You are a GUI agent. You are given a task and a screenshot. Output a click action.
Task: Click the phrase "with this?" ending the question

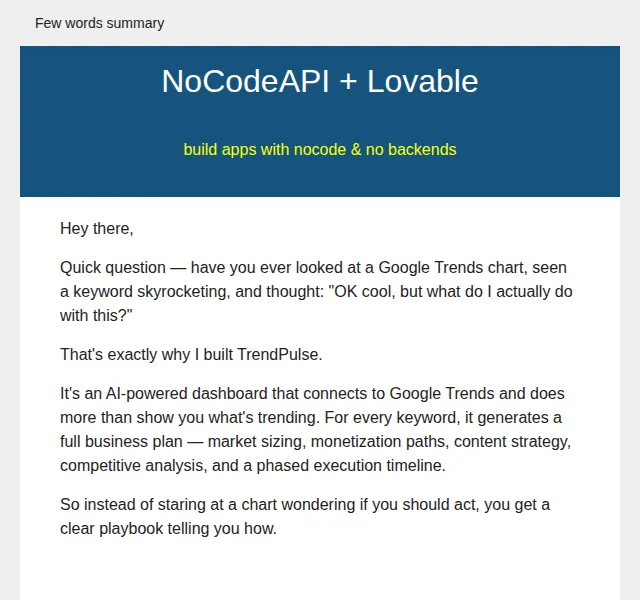(96, 316)
